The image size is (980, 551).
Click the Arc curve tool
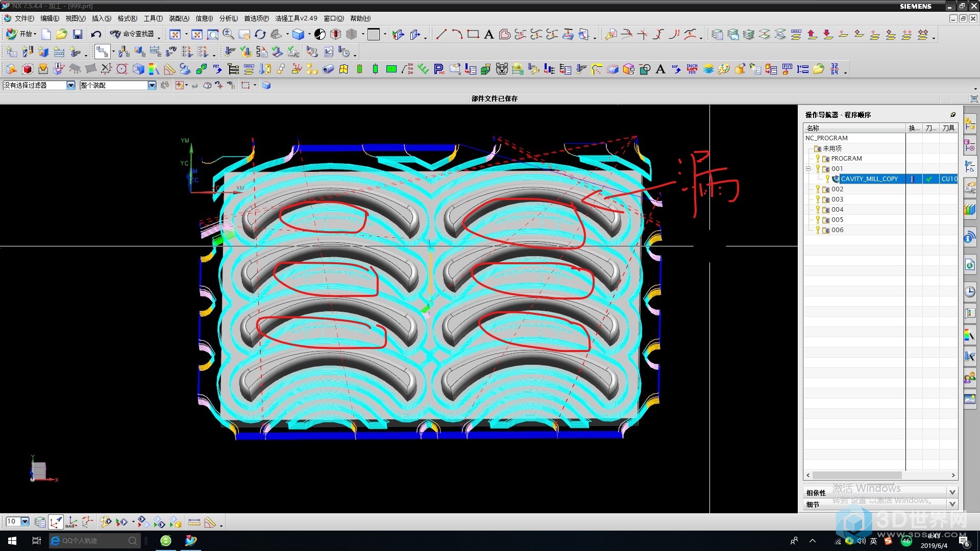click(457, 34)
